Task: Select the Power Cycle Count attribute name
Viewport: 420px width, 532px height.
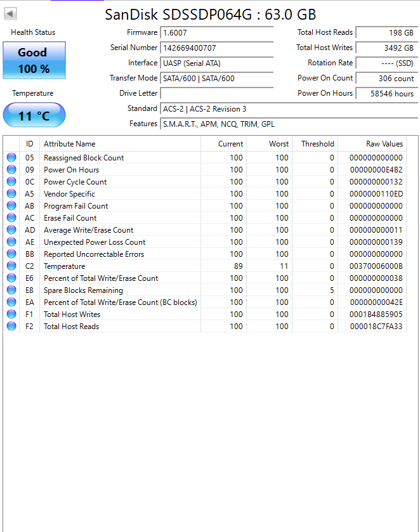Action: coord(75,182)
